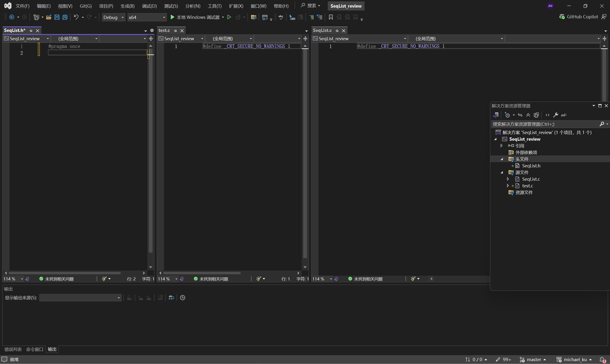Open the Debug configuration dropdown
Screen dimensions: 610x364
[x=113, y=17]
